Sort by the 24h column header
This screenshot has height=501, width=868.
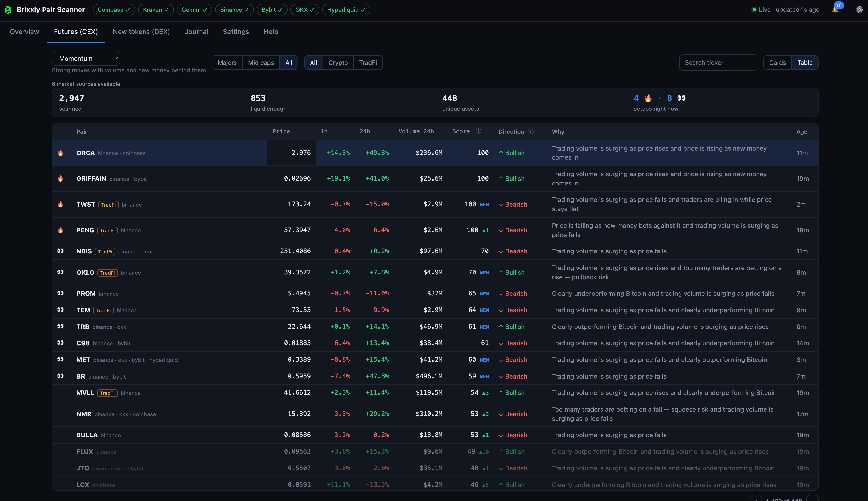(x=365, y=131)
